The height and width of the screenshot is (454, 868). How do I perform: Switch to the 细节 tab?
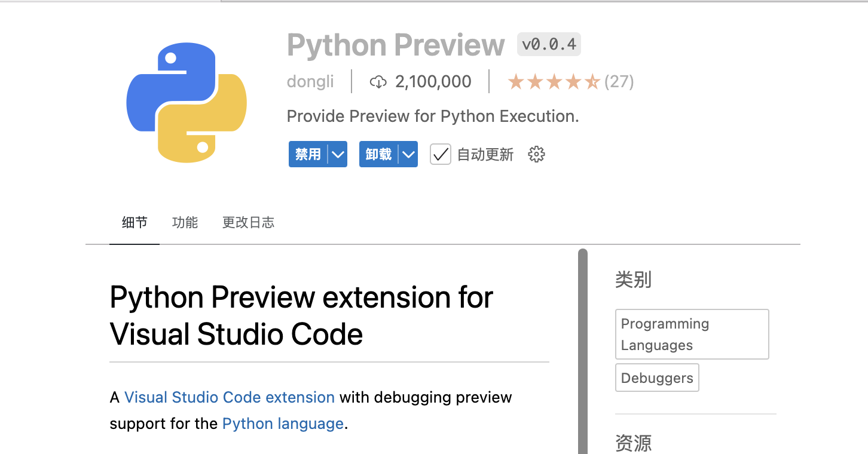[x=135, y=223]
